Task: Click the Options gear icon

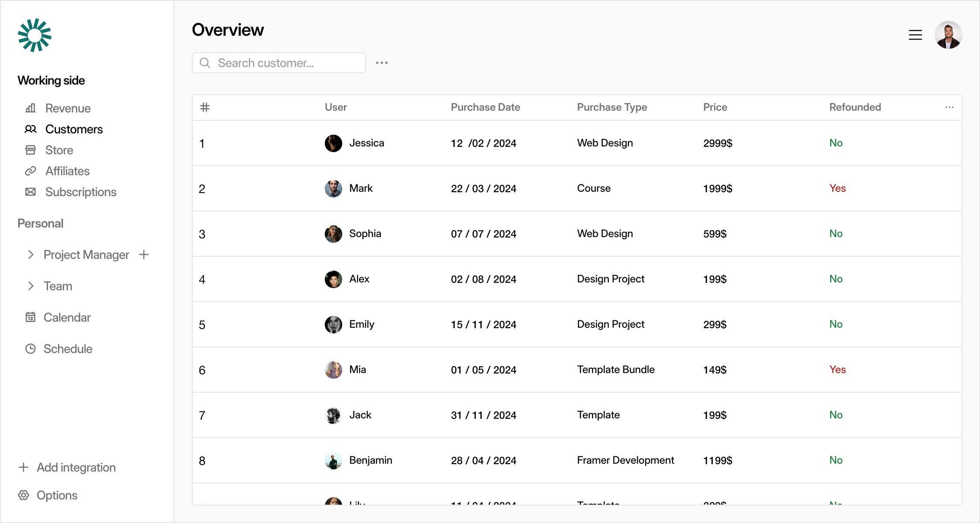Action: [24, 495]
